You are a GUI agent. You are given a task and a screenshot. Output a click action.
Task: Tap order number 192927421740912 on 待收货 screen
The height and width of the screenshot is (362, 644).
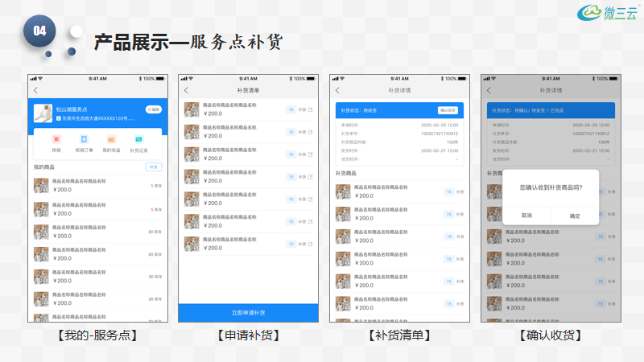tap(440, 134)
